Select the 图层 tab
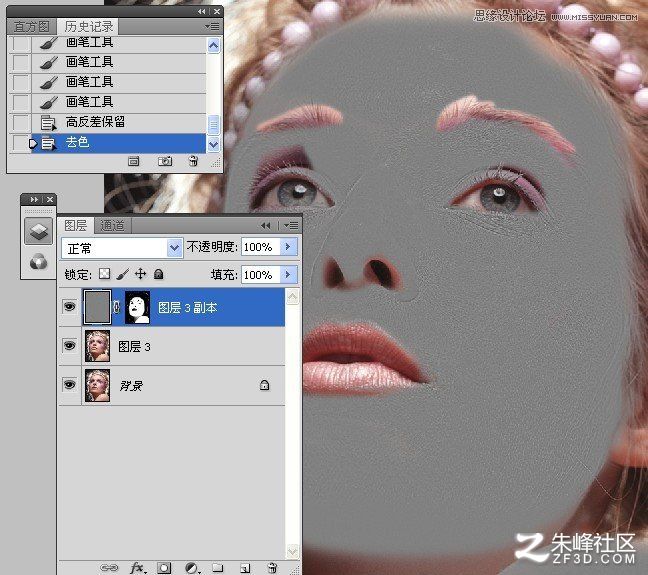The height and width of the screenshot is (575, 648). click(x=76, y=225)
